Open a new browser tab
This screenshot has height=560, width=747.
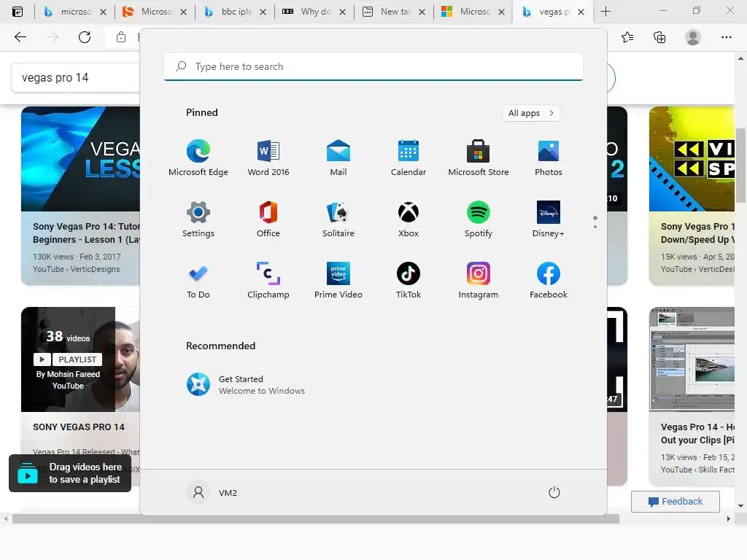click(x=605, y=12)
